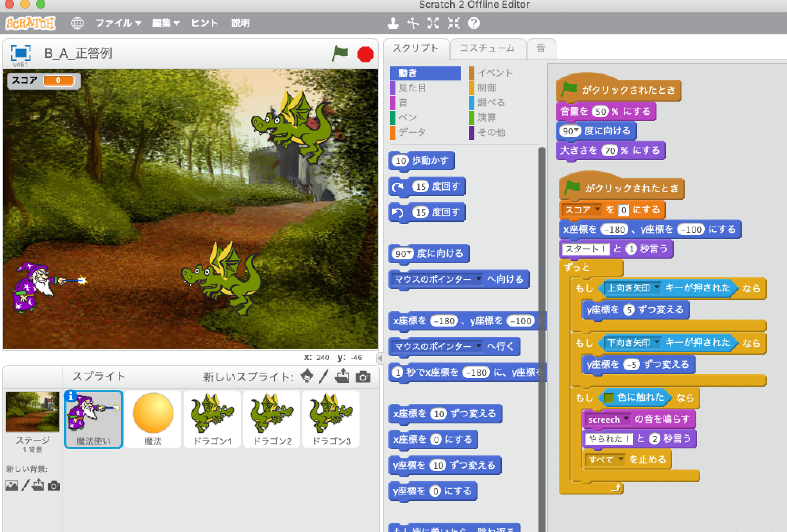Click the green color swatch in touching block
The width and height of the screenshot is (787, 532).
(609, 398)
